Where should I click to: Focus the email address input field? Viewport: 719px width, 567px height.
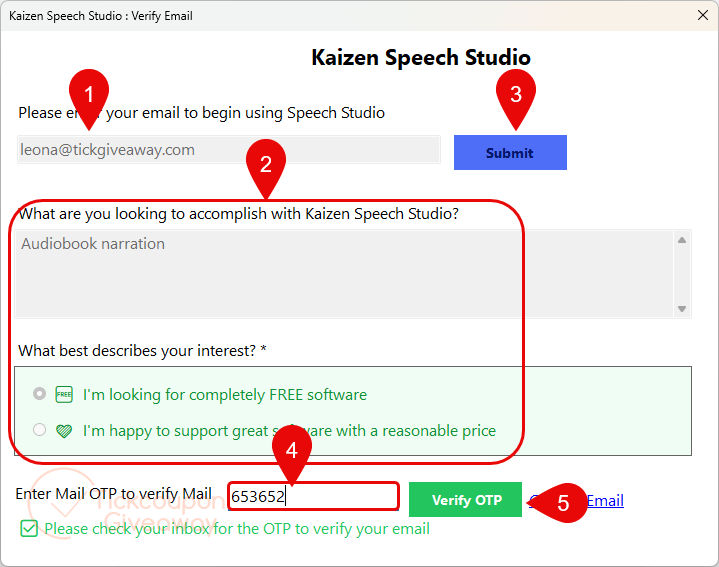pos(229,149)
